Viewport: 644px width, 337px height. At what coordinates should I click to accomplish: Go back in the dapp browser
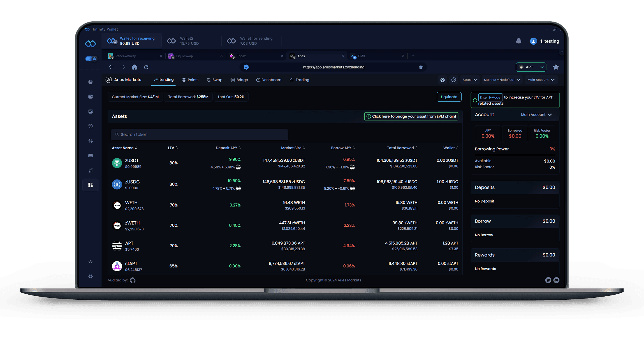[x=111, y=67]
